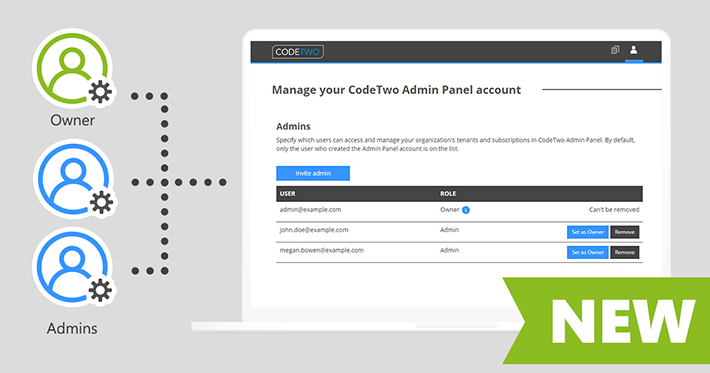710x373 pixels.
Task: Select admin@example.com user cell
Action: pyautogui.click(x=310, y=210)
